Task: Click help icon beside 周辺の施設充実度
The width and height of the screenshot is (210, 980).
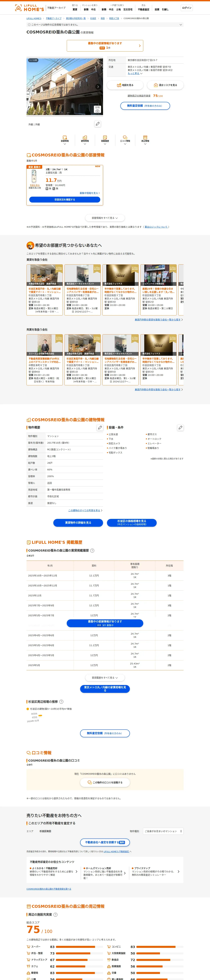Action: [x=55, y=915]
